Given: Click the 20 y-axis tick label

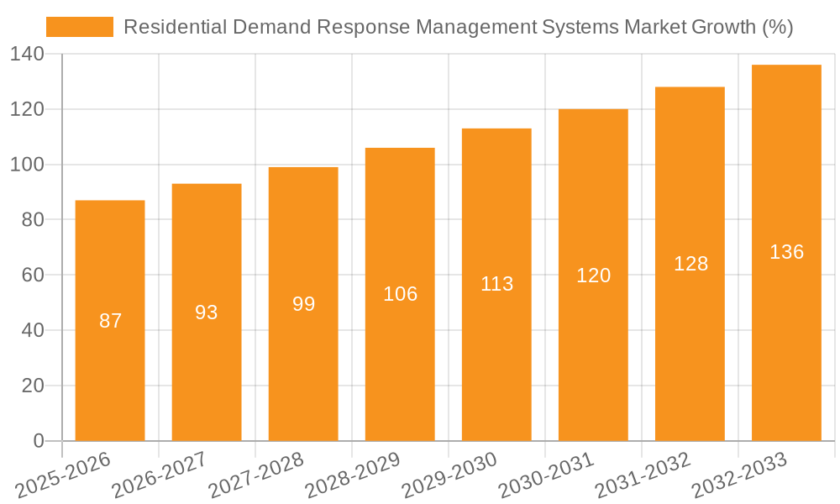Looking at the screenshot, I should click(x=32, y=386).
